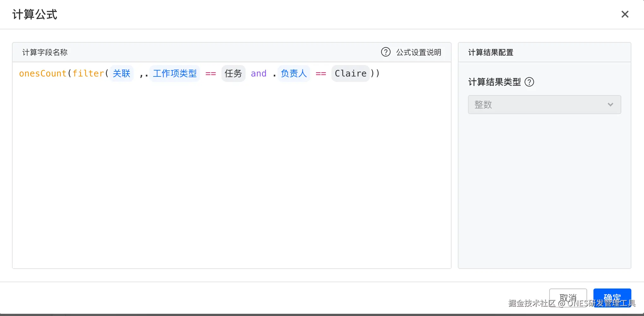The width and height of the screenshot is (644, 316).
Task: Show help for 计算结果类型 question icon
Action: click(529, 82)
